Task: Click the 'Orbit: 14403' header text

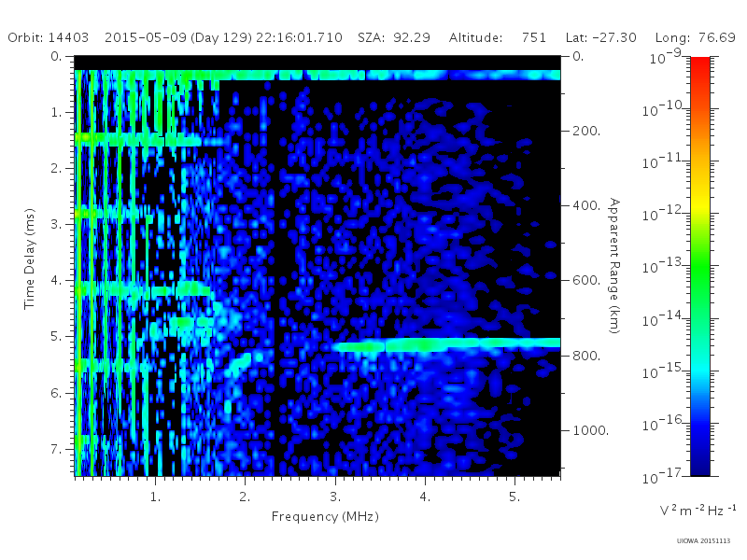Action: point(49,37)
